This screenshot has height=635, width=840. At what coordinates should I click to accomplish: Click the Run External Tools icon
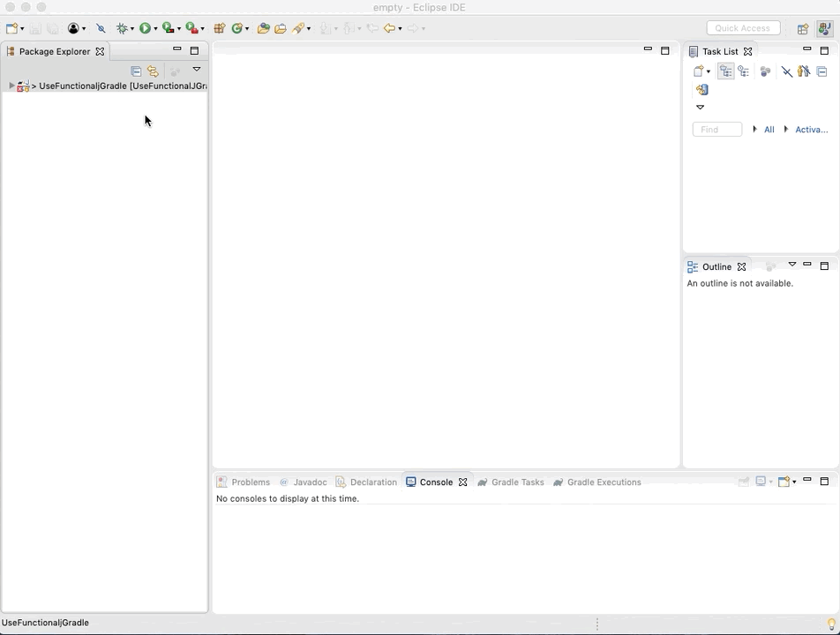(x=191, y=28)
